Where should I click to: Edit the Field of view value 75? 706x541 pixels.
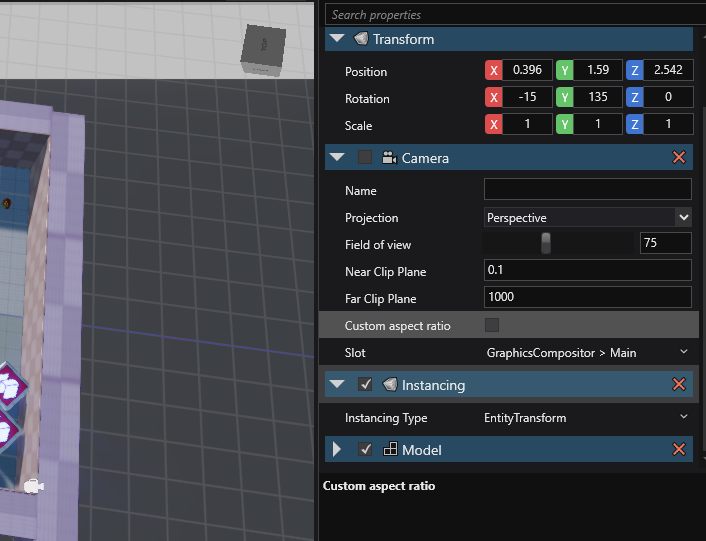pos(665,243)
